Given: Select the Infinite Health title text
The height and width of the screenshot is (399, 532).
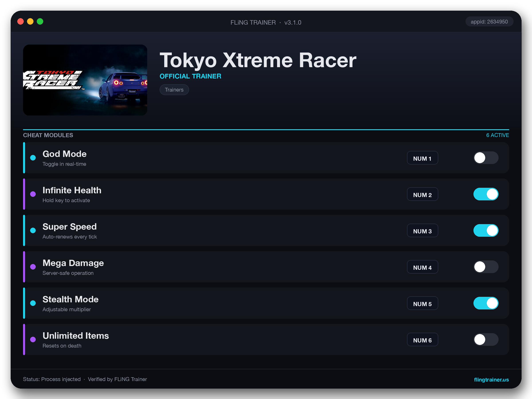Looking at the screenshot, I should [72, 190].
